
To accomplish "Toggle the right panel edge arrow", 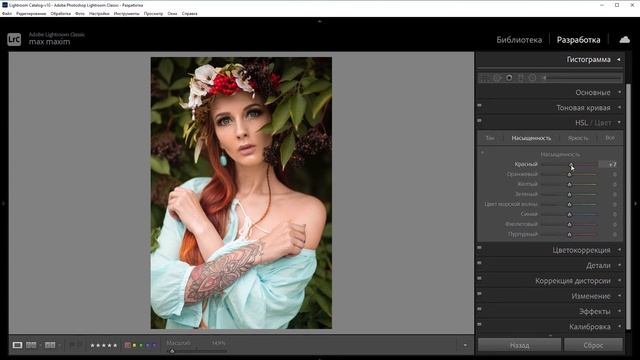I will coord(636,203).
